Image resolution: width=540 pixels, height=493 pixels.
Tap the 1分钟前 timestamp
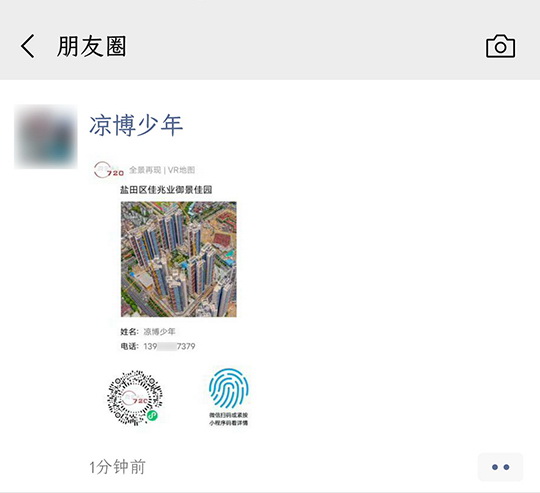[x=117, y=467]
